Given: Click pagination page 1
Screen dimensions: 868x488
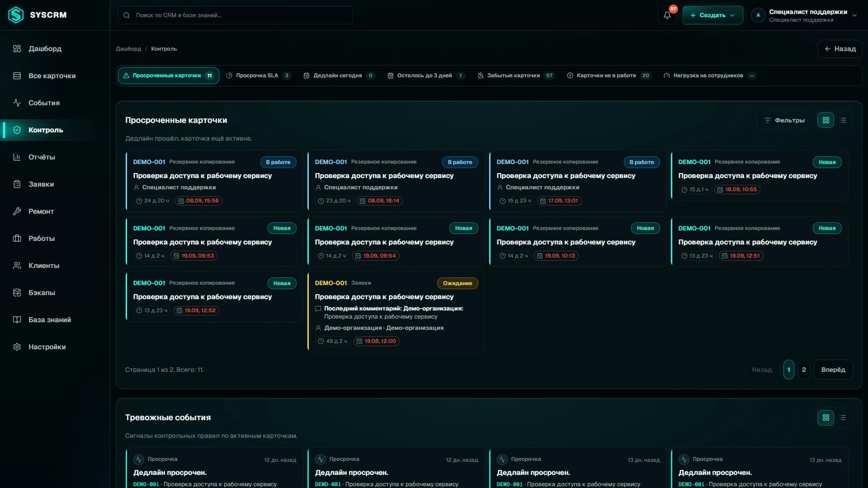Looking at the screenshot, I should (788, 370).
